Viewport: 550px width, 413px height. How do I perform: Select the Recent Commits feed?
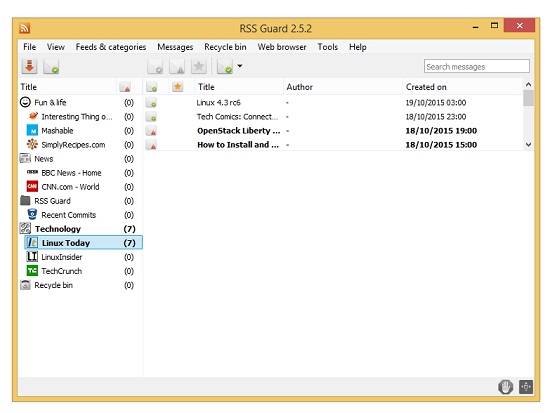pos(69,215)
